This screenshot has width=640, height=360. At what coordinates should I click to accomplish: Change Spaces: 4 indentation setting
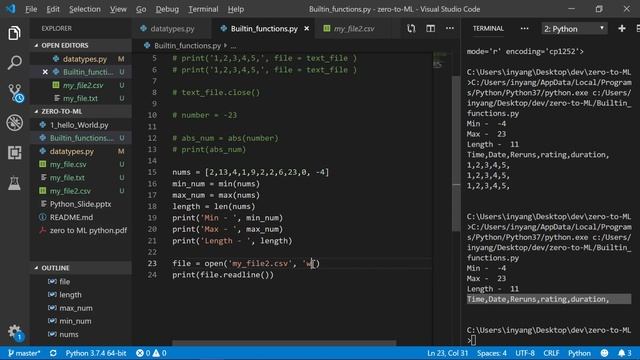pos(492,353)
